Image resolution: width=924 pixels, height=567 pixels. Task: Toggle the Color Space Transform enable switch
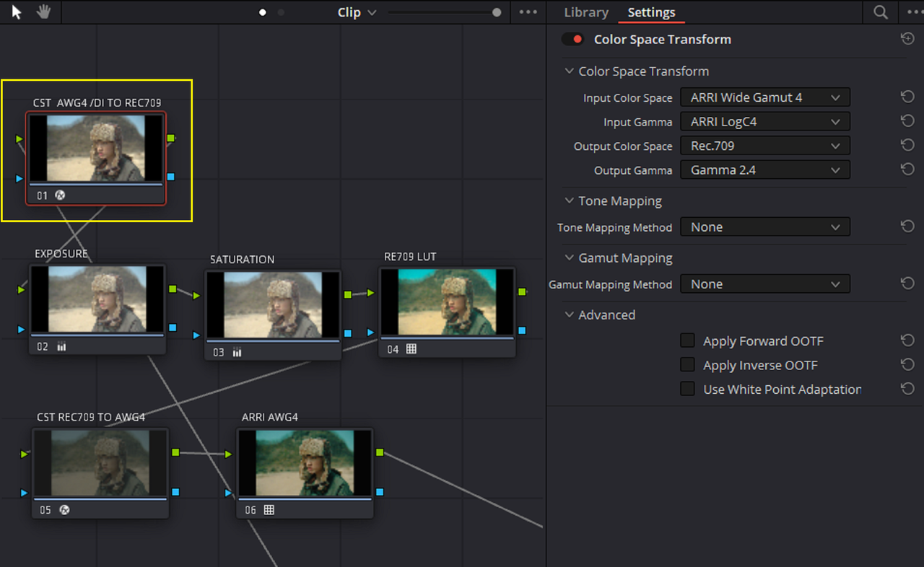point(573,39)
